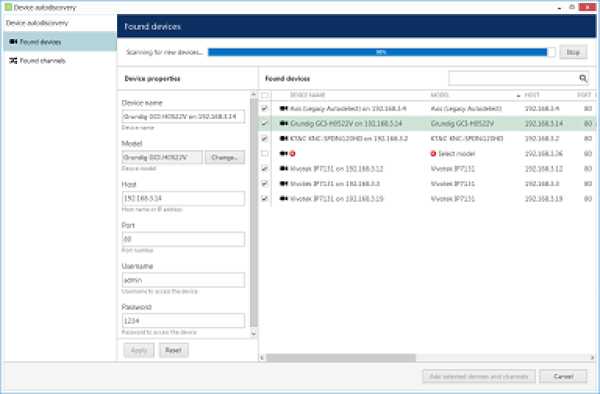
Task: Uncheck Vivotek IP7131 on 192.168.3.3
Action: click(x=264, y=184)
